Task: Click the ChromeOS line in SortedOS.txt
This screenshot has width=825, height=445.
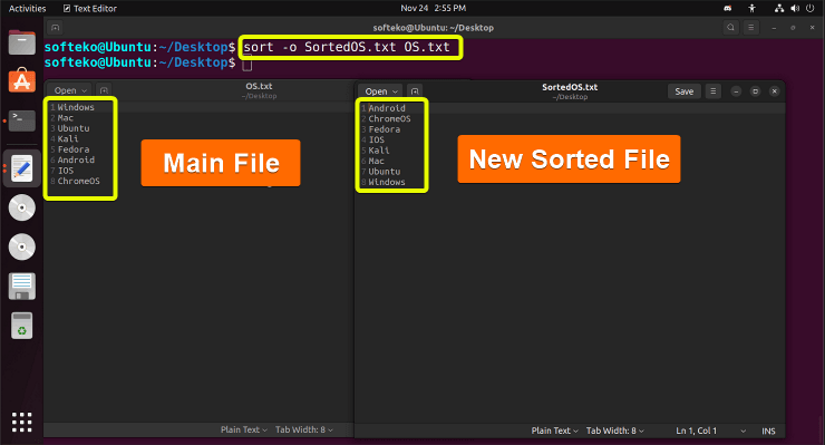Action: point(389,119)
